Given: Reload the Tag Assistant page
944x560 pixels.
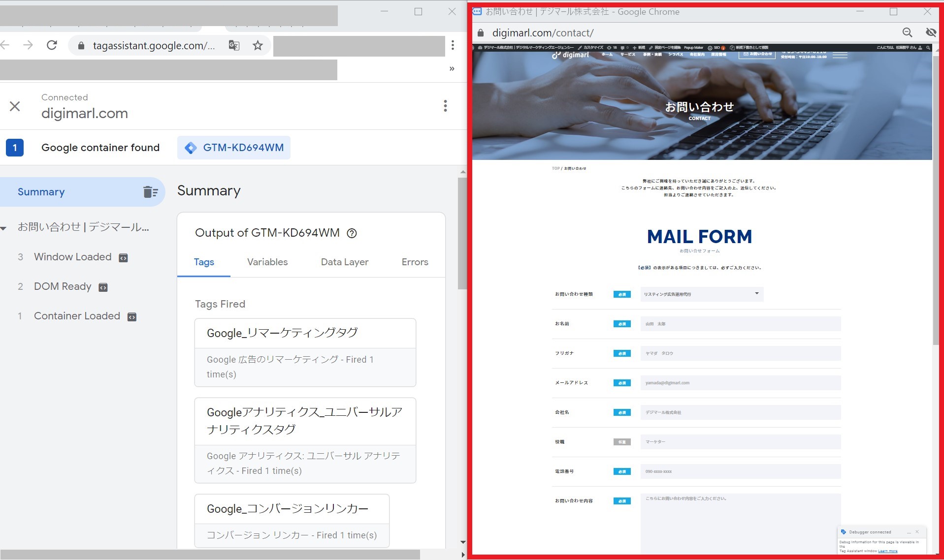Looking at the screenshot, I should click(52, 45).
